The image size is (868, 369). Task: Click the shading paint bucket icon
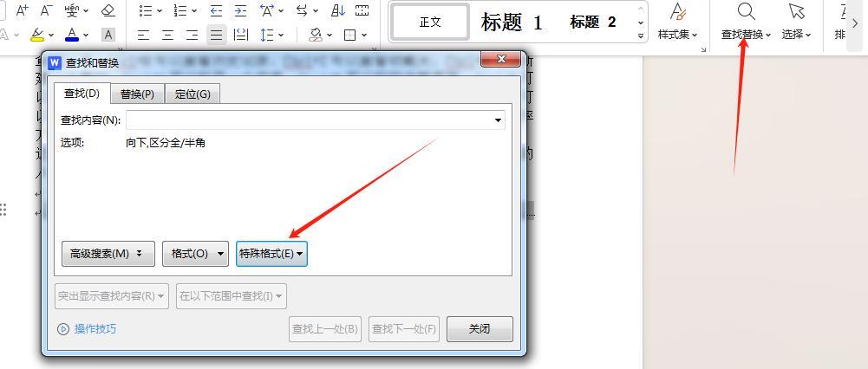click(x=316, y=36)
